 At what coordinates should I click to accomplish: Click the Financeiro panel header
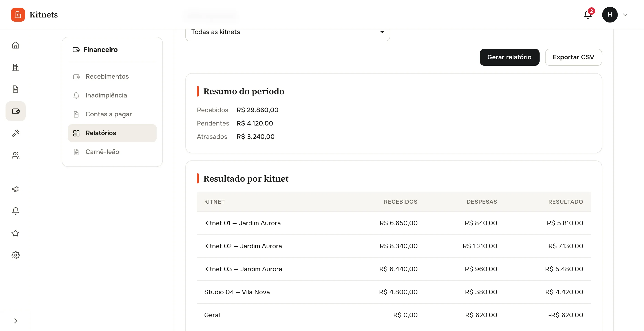[x=100, y=49]
